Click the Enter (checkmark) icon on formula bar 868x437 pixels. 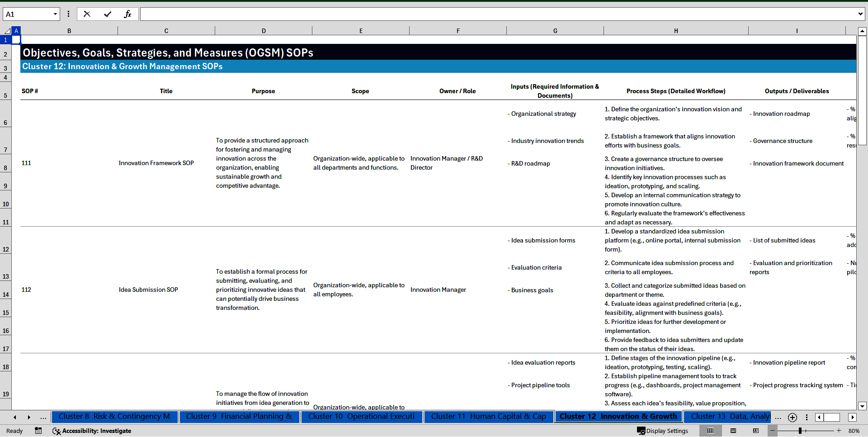[108, 14]
